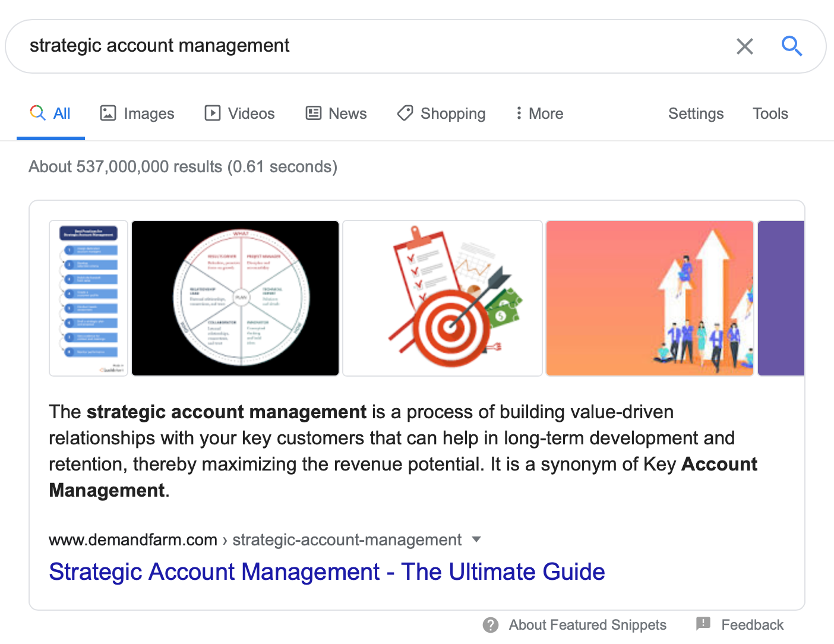Click the blue magnifier search icon
Screen dimensions: 834x644
tap(791, 46)
